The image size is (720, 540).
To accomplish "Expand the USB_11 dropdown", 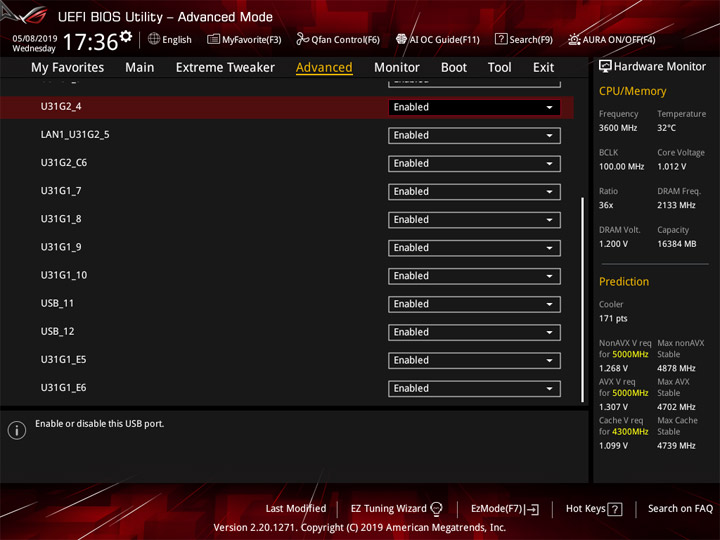I will tap(474, 304).
